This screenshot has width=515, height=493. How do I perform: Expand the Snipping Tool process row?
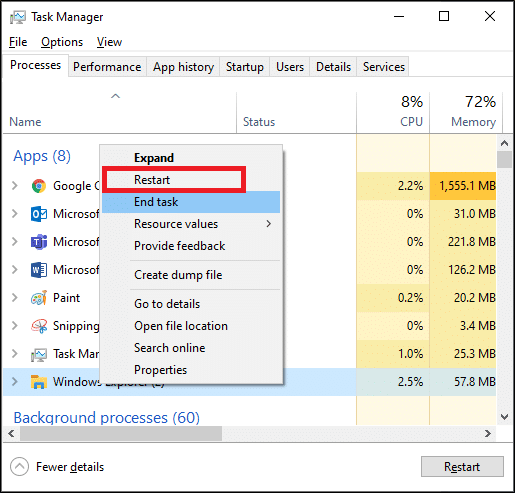coord(15,326)
